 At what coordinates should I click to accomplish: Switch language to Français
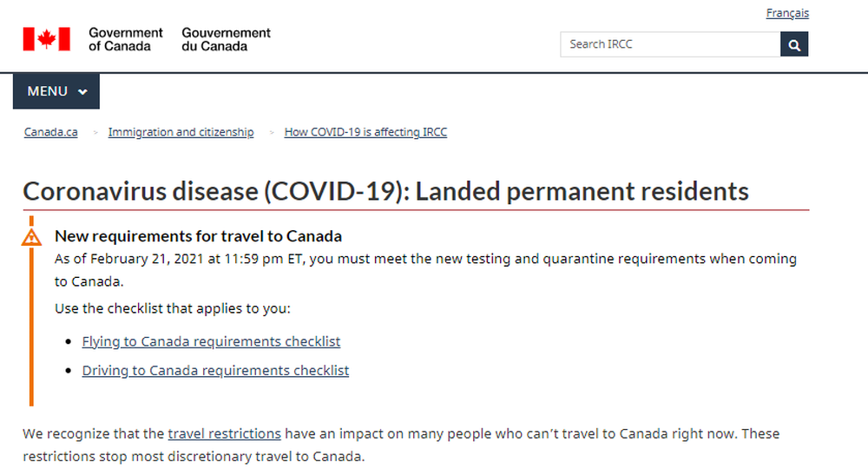pos(787,13)
